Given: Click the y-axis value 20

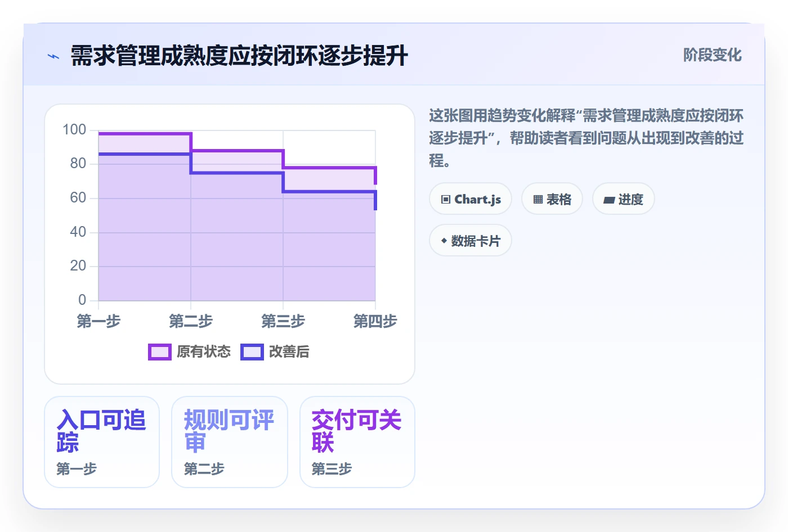Looking at the screenshot, I should 78,266.
